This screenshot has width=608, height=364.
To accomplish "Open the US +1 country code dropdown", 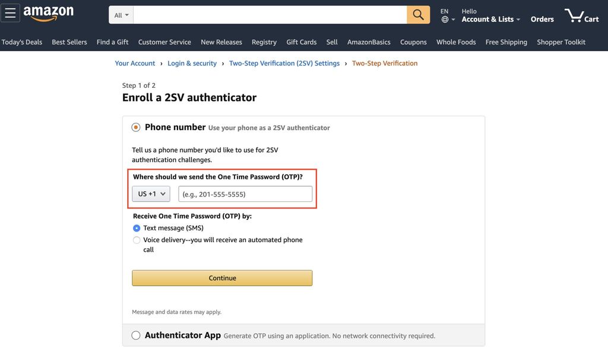I will pos(150,193).
